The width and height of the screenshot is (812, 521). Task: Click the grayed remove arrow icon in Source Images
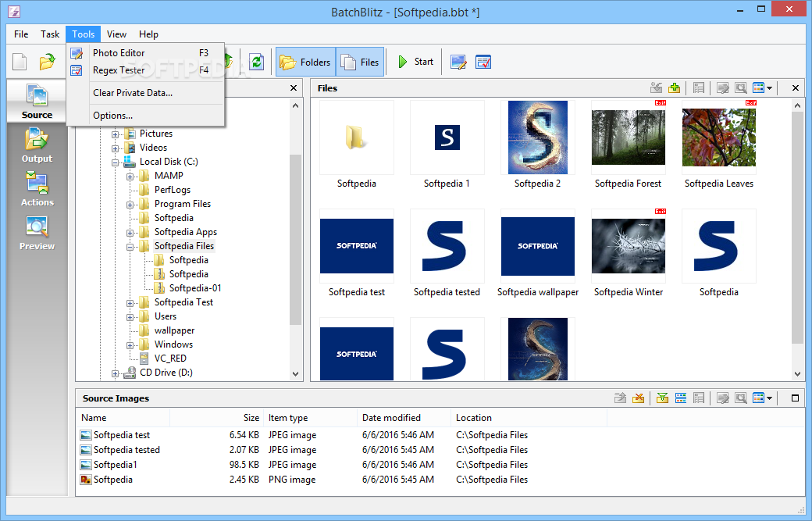tap(620, 398)
